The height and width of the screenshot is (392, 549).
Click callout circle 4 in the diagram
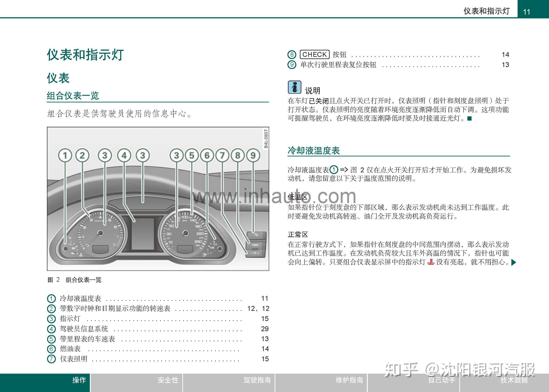pyautogui.click(x=124, y=155)
